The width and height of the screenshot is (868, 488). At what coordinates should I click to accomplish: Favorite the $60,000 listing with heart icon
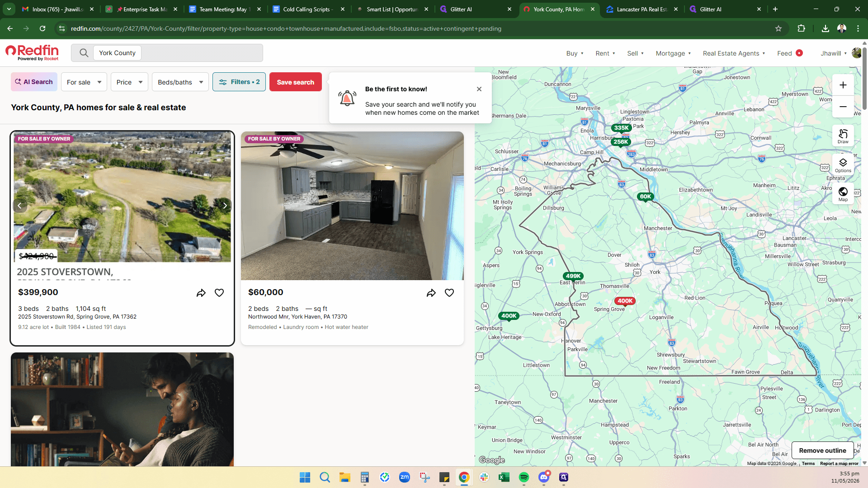tap(449, 293)
